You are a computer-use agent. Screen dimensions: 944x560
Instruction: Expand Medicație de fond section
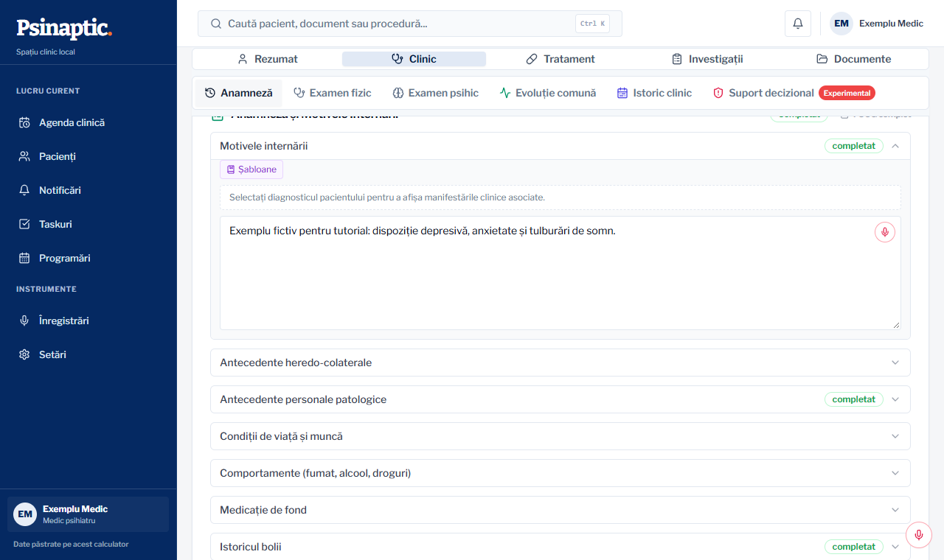[560, 510]
